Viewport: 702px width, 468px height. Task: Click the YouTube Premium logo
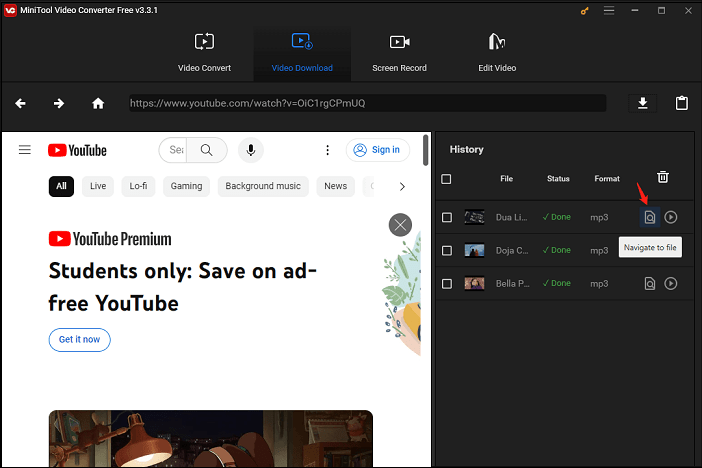(110, 239)
